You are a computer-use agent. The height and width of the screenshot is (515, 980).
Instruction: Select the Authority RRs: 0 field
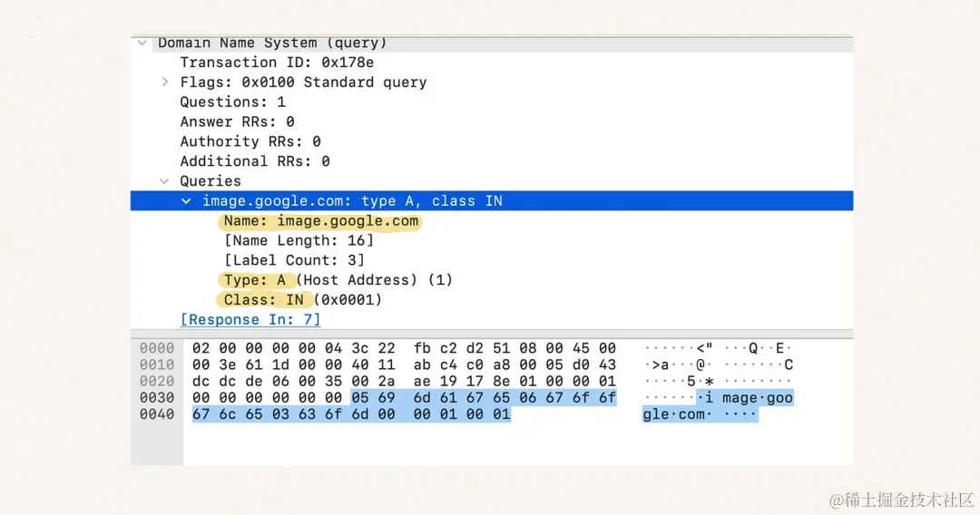click(250, 141)
